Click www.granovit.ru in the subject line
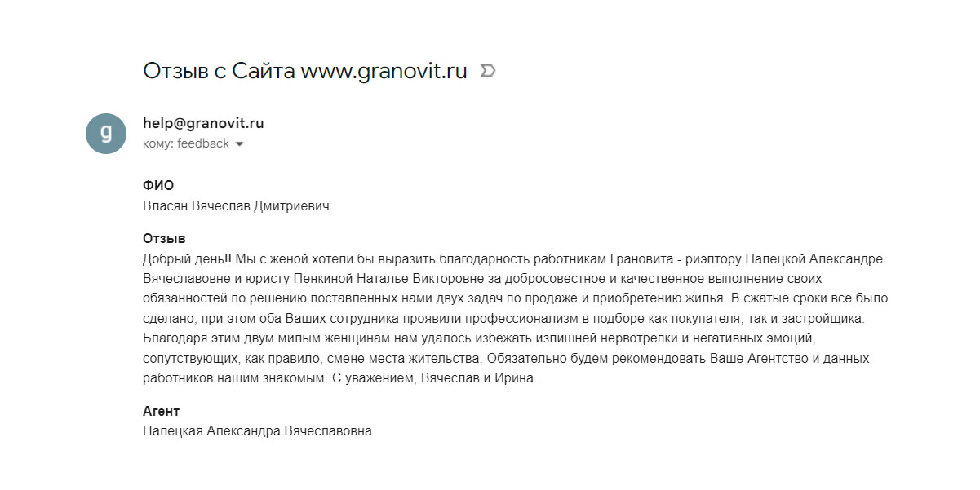 click(x=384, y=72)
